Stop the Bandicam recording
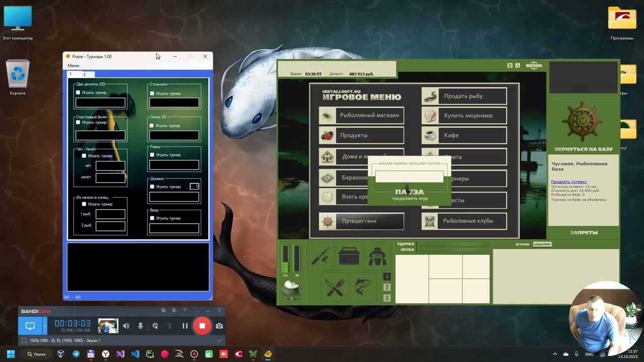The width and height of the screenshot is (644, 362). (202, 326)
